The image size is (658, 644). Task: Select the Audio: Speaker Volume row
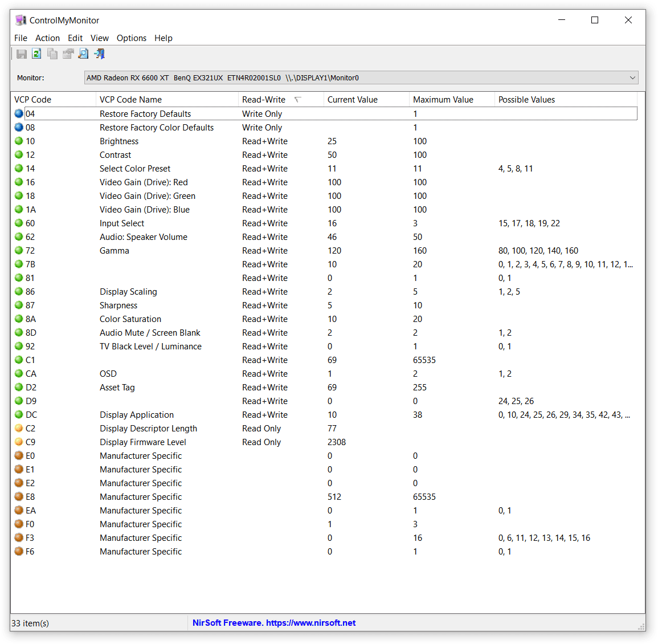(325, 237)
